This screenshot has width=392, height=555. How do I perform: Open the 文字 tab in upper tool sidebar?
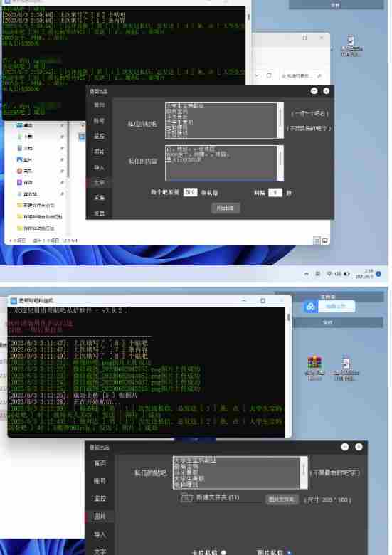(x=99, y=183)
